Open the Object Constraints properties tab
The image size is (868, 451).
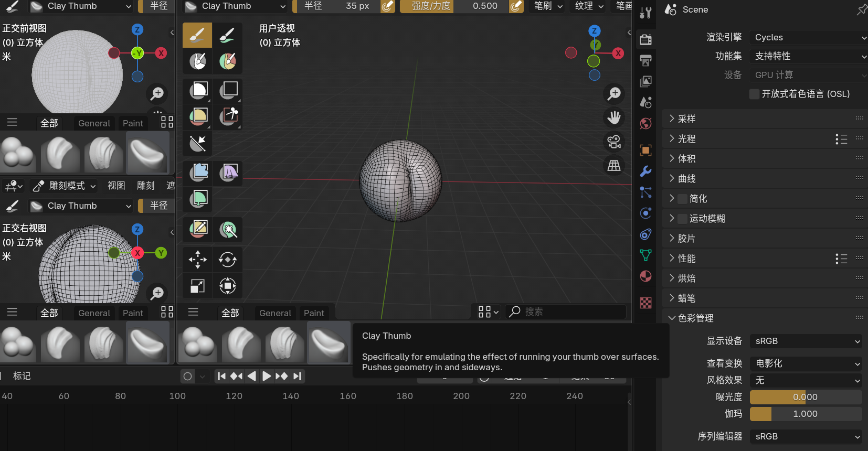pos(645,234)
